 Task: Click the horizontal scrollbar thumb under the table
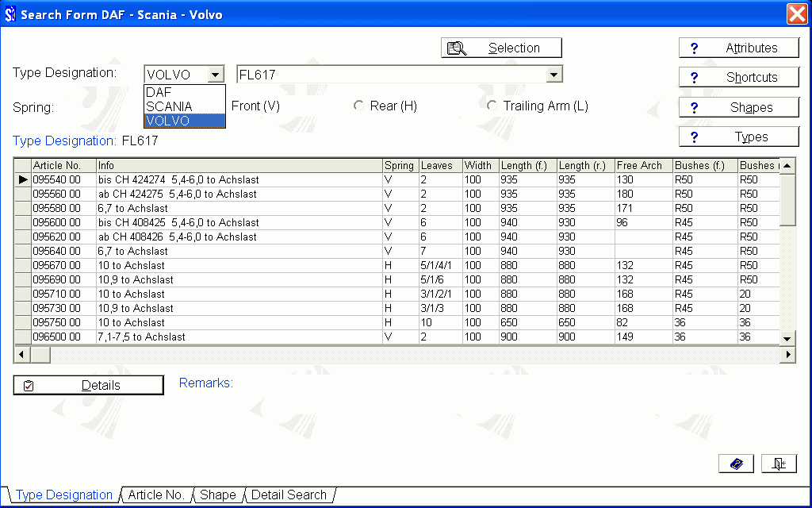click(40, 355)
